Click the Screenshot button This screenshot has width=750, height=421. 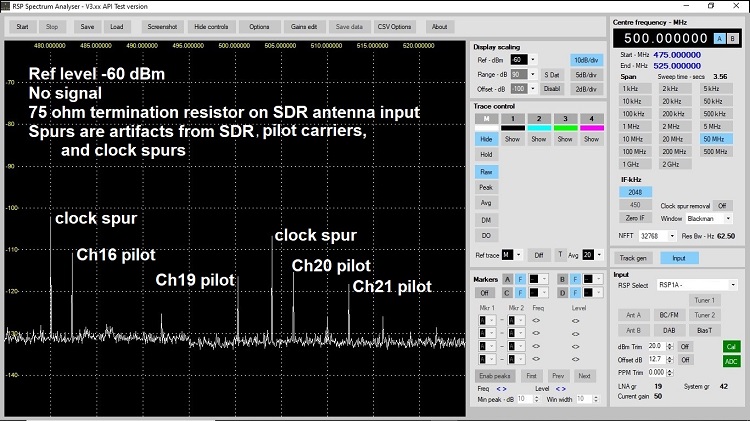(x=159, y=26)
